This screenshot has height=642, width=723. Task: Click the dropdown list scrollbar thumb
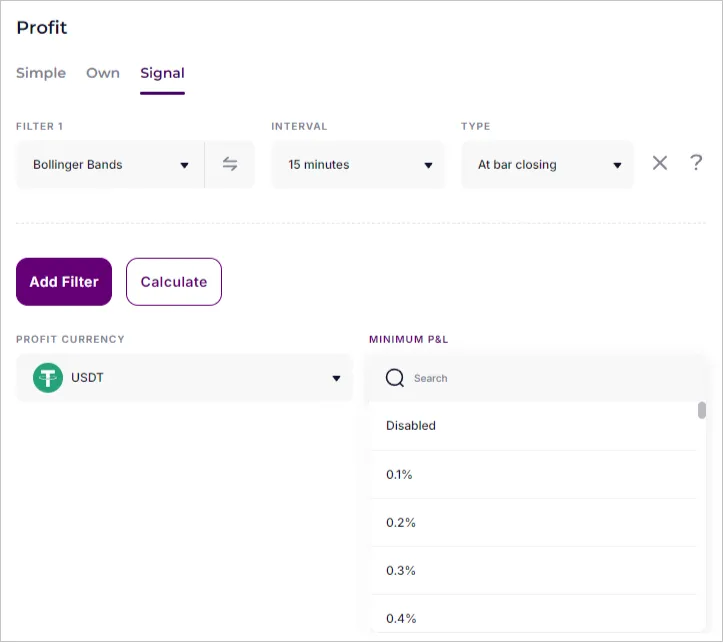pyautogui.click(x=702, y=410)
